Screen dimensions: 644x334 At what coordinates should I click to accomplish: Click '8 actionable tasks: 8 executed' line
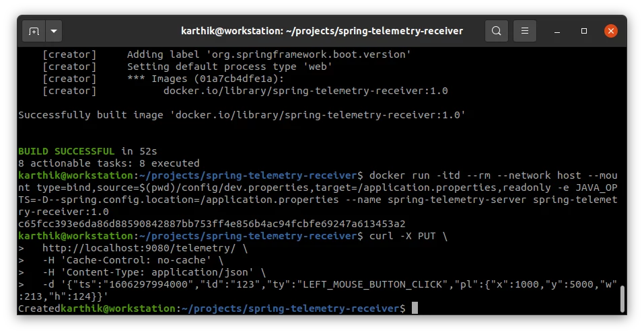coord(109,163)
